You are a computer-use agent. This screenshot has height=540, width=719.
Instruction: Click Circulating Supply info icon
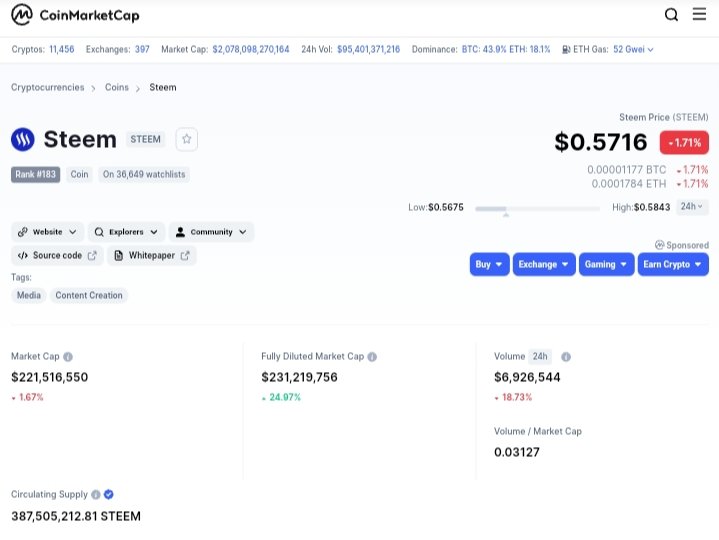tap(95, 495)
